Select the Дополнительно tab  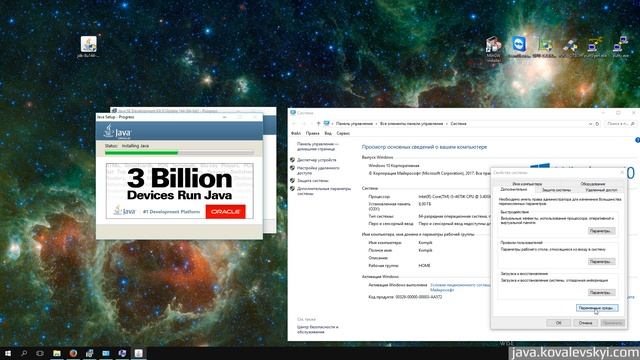pos(514,190)
